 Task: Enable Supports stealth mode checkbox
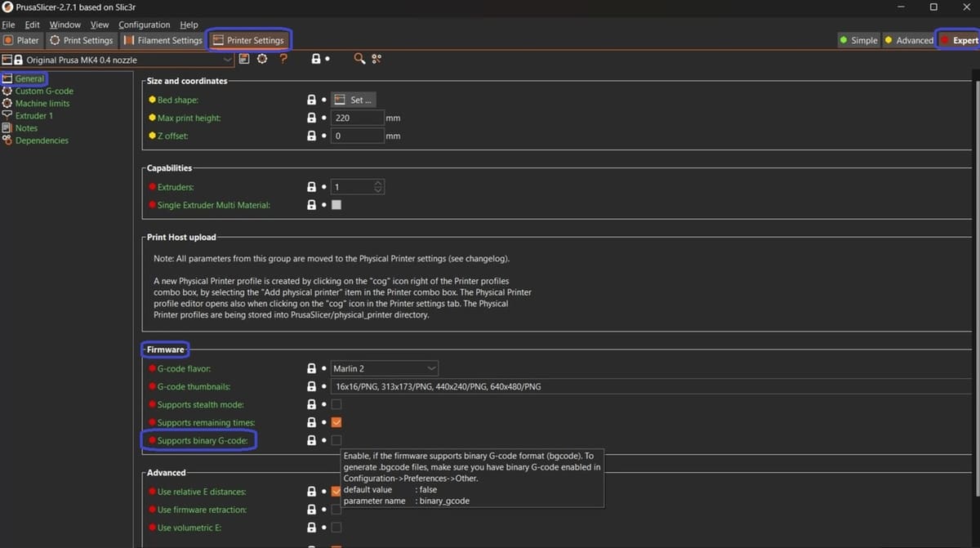[336, 404]
